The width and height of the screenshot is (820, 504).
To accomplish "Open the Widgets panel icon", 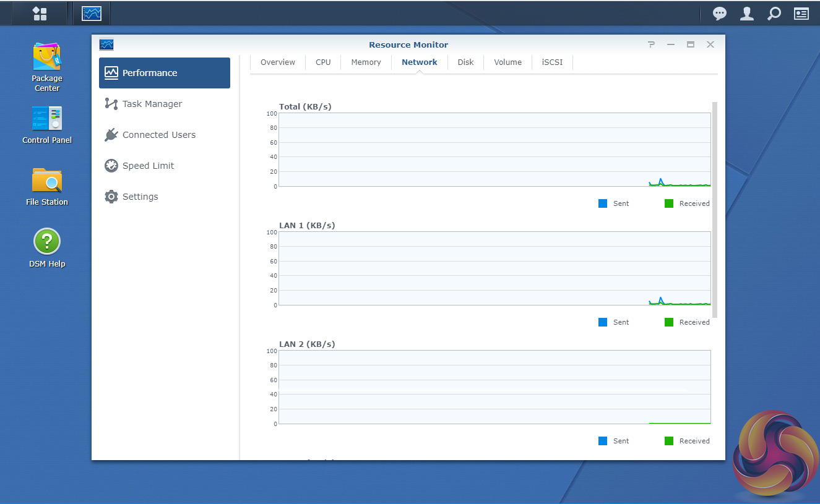I will tap(801, 14).
